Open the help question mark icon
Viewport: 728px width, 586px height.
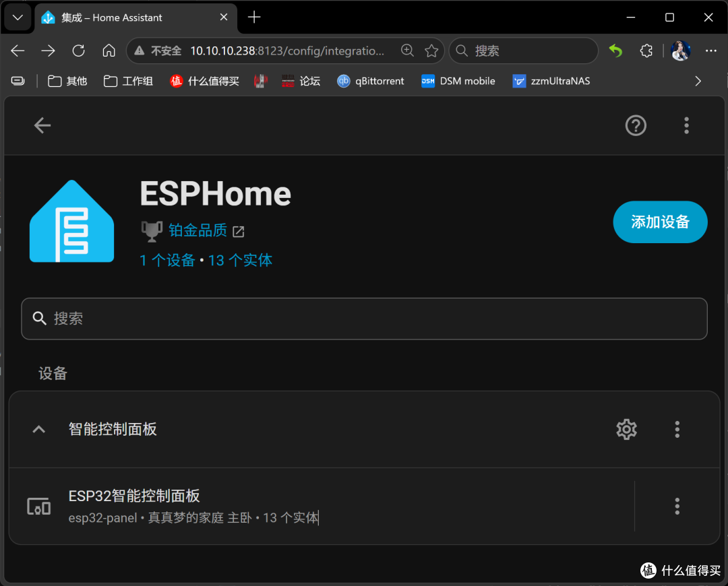coord(636,125)
